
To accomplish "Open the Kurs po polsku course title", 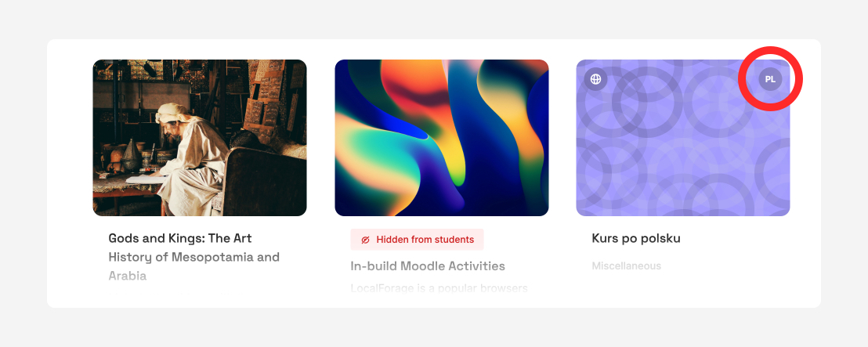I will (x=636, y=239).
